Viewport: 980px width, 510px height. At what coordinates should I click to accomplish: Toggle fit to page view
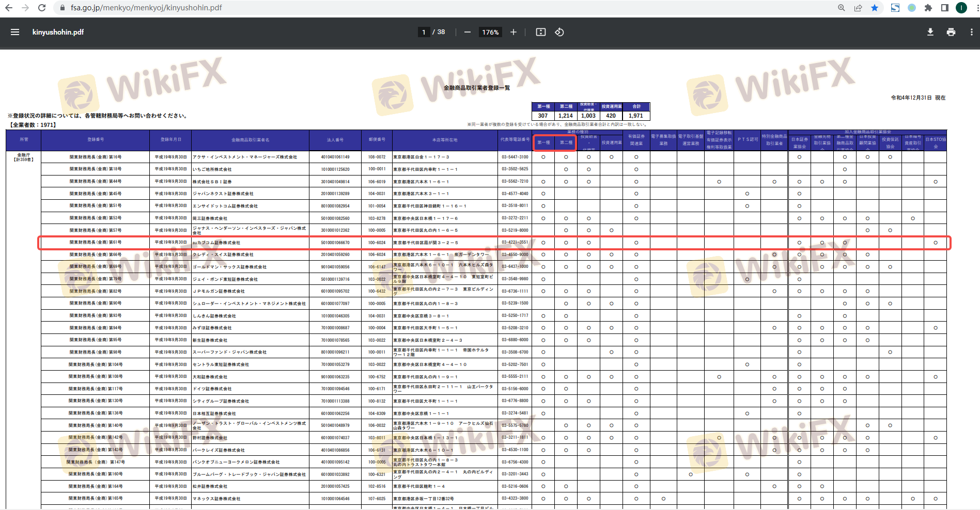point(540,32)
